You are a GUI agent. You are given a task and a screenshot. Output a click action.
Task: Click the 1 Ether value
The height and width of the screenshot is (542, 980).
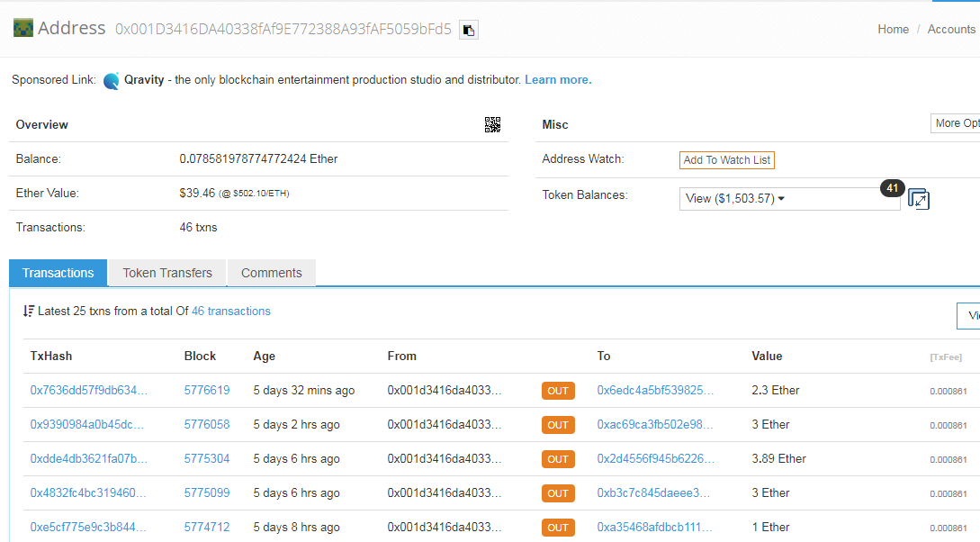coord(770,527)
